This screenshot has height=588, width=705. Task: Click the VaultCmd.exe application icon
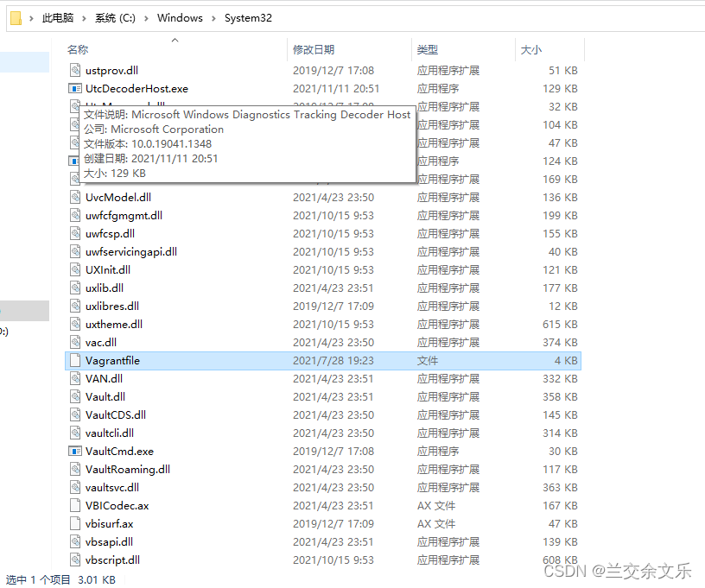tap(75, 451)
